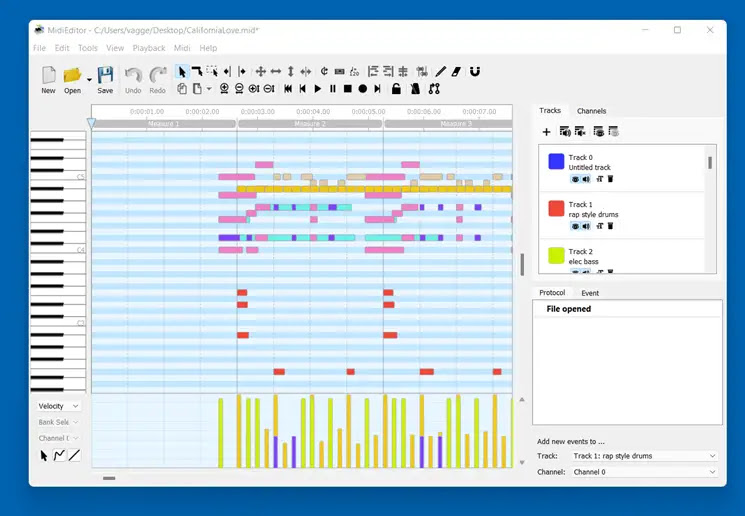This screenshot has width=745, height=516.
Task: Open the Playback menu
Action: [149, 48]
